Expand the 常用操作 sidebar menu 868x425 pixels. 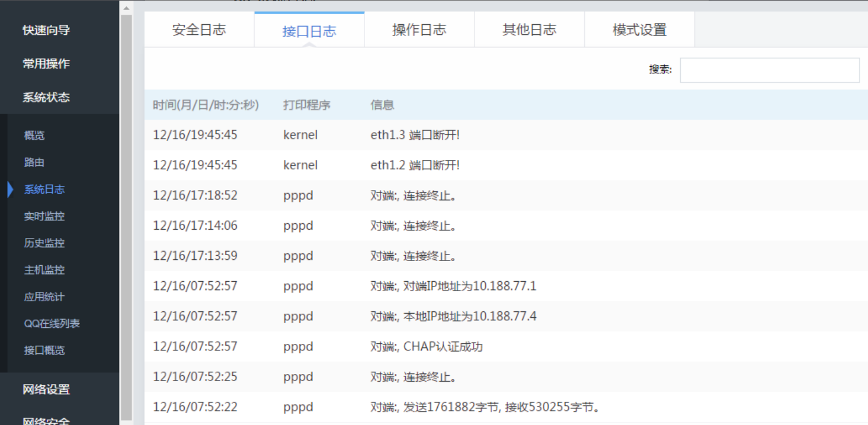pyautogui.click(x=46, y=63)
